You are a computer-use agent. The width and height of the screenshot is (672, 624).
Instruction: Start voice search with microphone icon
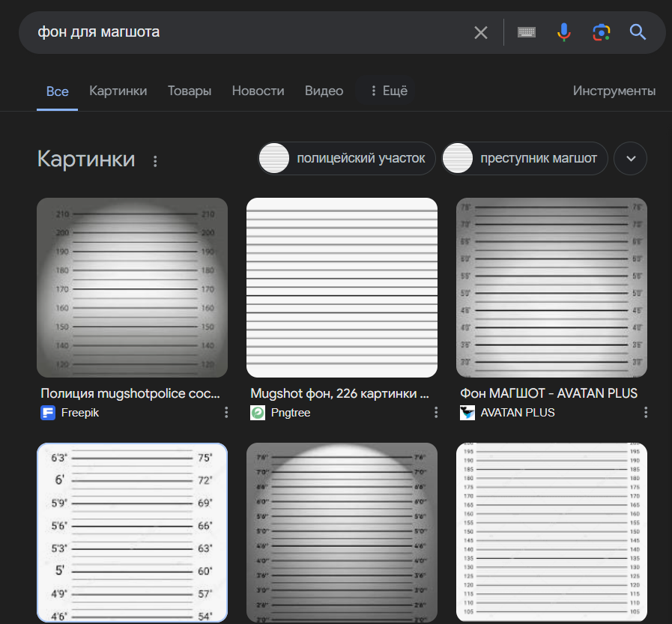click(563, 32)
